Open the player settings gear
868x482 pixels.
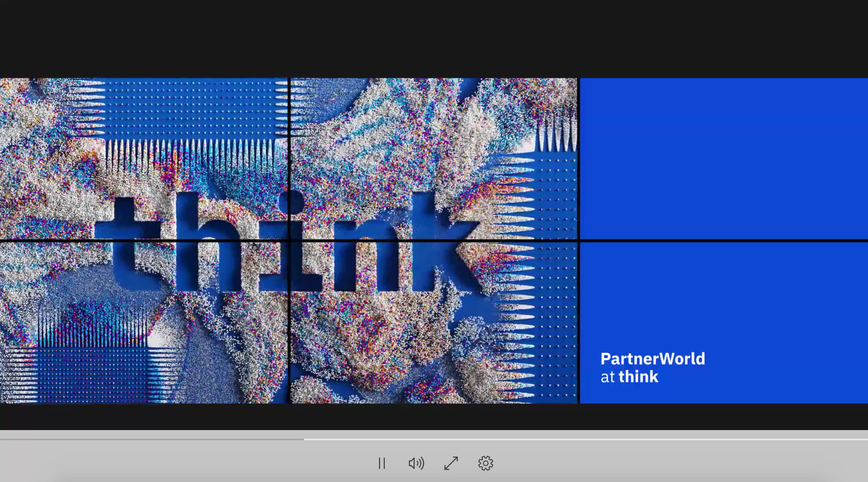[x=485, y=463]
